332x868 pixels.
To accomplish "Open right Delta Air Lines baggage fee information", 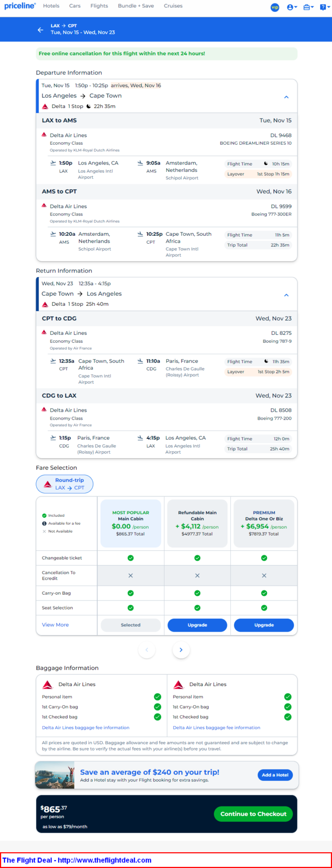I will click(217, 728).
